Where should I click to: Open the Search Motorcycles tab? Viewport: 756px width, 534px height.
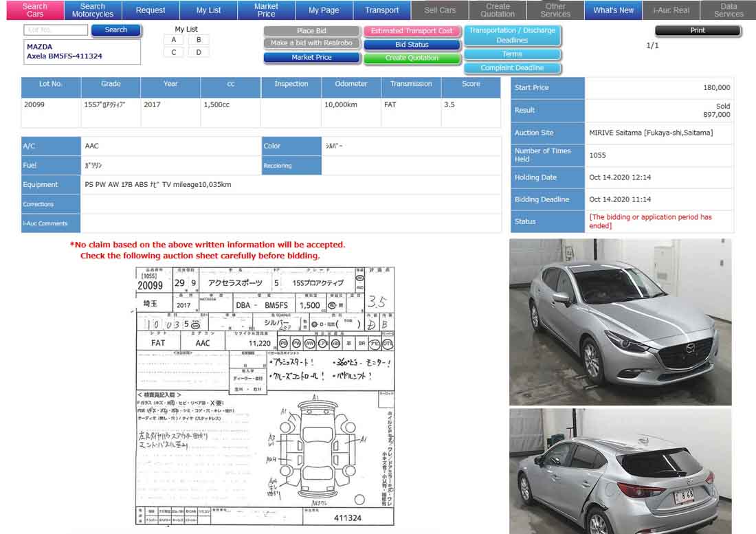pyautogui.click(x=93, y=10)
